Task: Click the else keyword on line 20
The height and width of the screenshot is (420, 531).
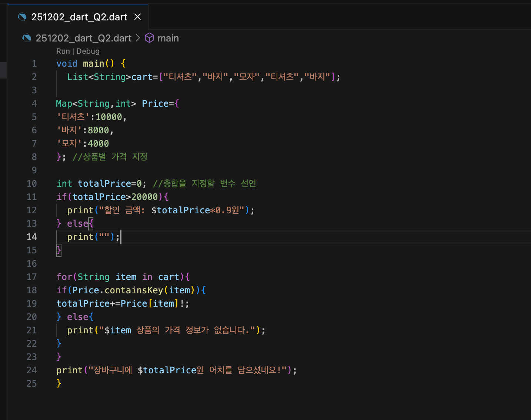Action: [x=78, y=317]
